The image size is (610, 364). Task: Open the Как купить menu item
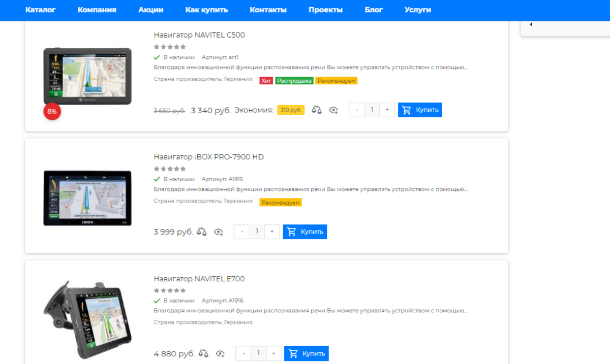coord(207,10)
